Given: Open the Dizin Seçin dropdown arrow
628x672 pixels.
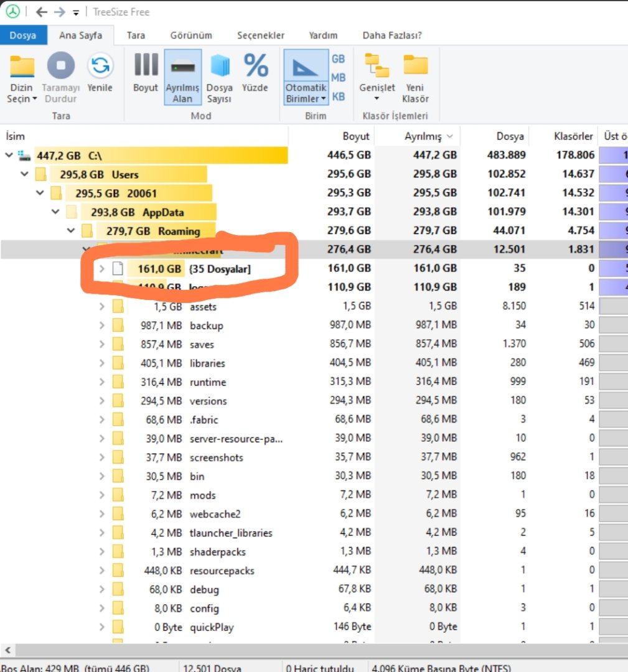Looking at the screenshot, I should [x=35, y=100].
